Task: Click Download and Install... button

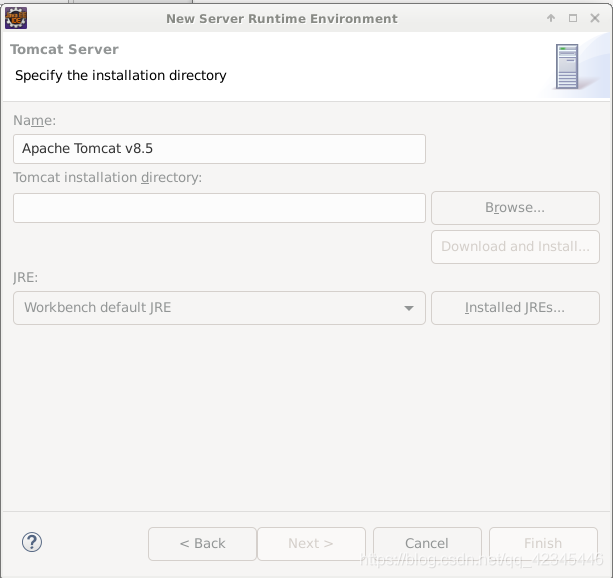Action: 515,247
